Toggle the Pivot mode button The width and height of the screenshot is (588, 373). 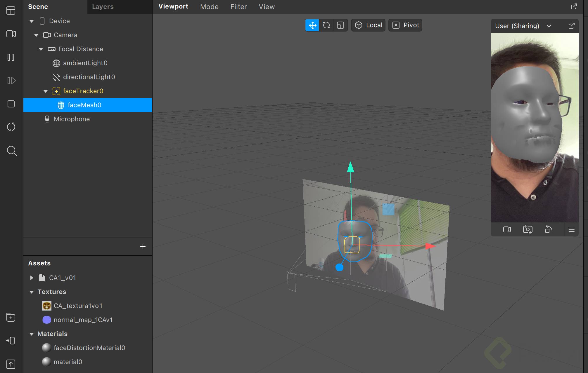405,25
